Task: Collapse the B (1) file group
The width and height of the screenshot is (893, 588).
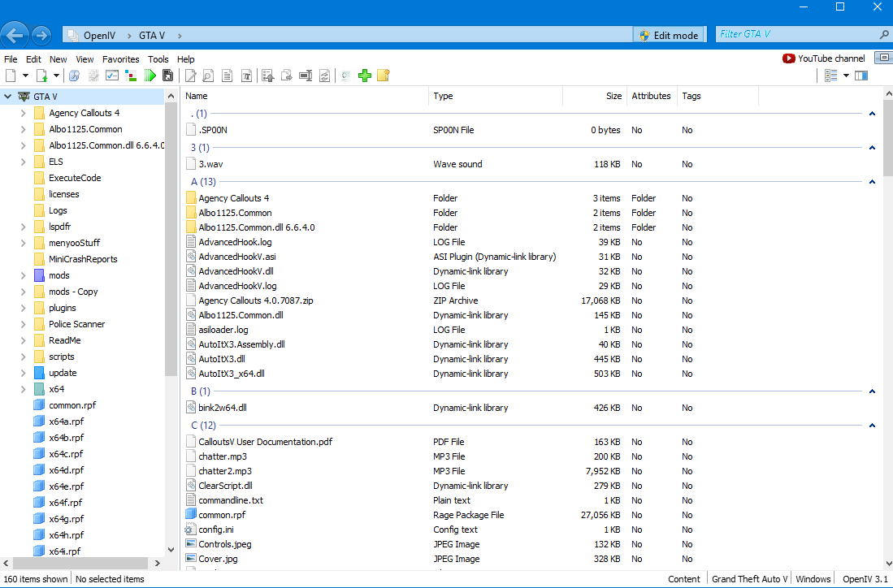Action: pos(872,391)
